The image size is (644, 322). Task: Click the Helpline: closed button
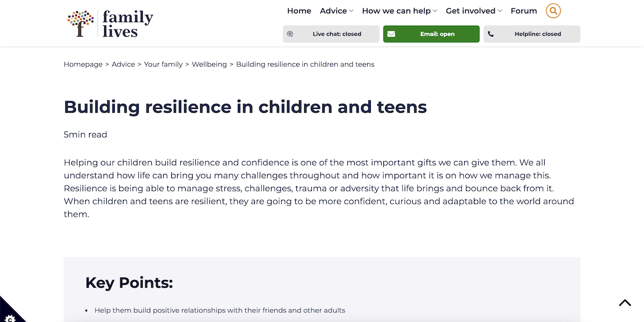tap(532, 34)
